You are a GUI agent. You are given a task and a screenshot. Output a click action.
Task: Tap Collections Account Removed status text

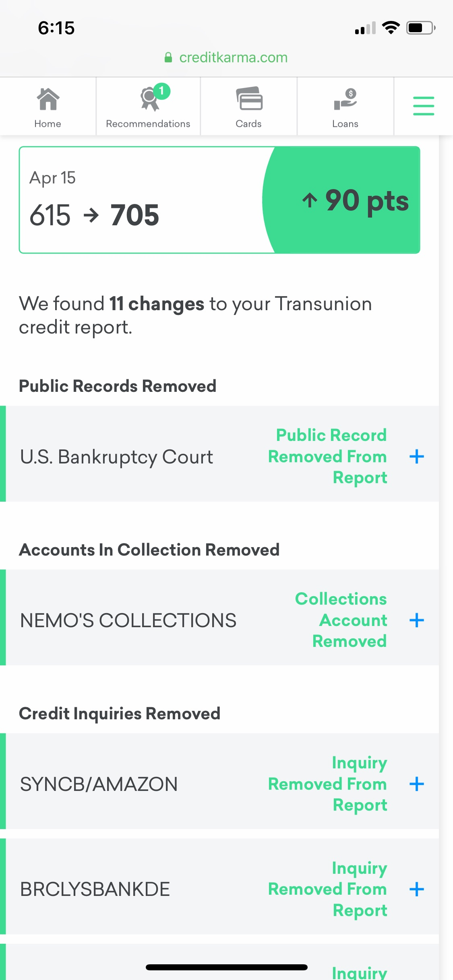tap(341, 620)
